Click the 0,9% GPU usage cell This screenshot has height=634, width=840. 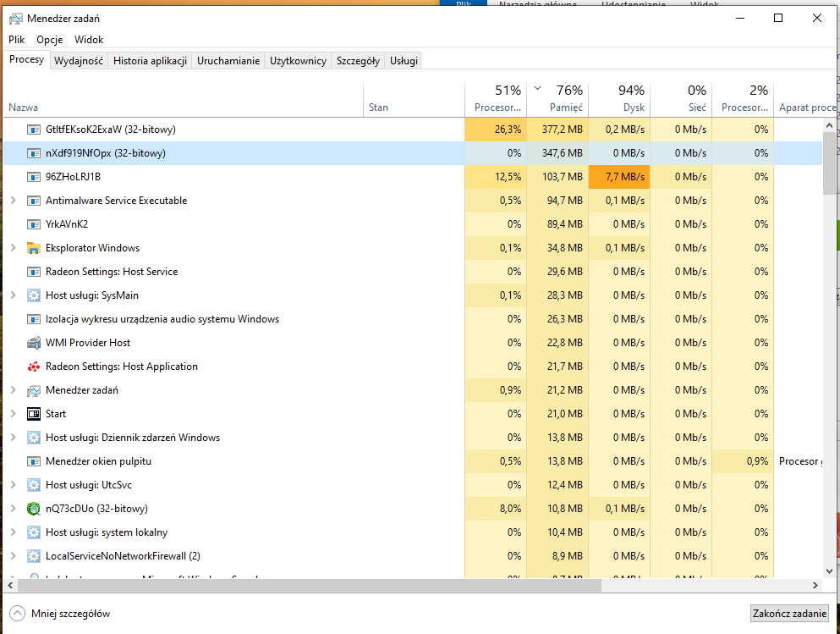[x=743, y=461]
